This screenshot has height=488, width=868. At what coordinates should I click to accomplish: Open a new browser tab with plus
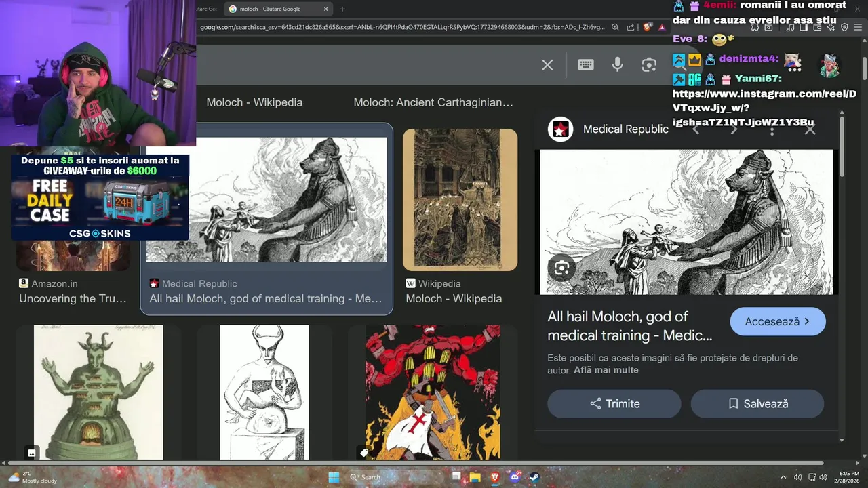coord(342,9)
